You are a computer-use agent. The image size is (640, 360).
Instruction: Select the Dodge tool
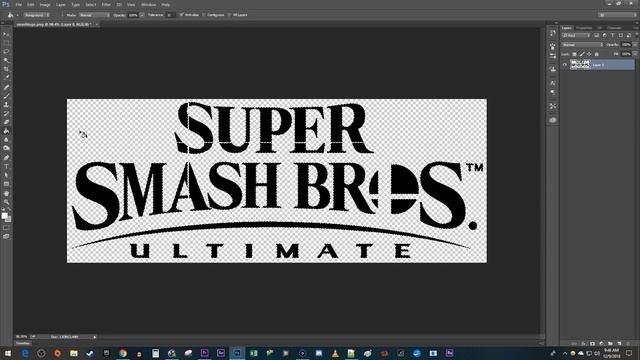(x=6, y=148)
